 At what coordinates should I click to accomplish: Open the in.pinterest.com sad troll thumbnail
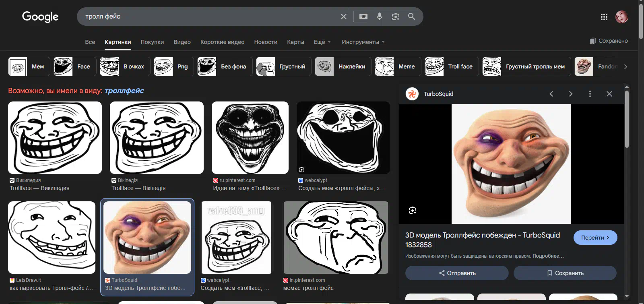336,238
